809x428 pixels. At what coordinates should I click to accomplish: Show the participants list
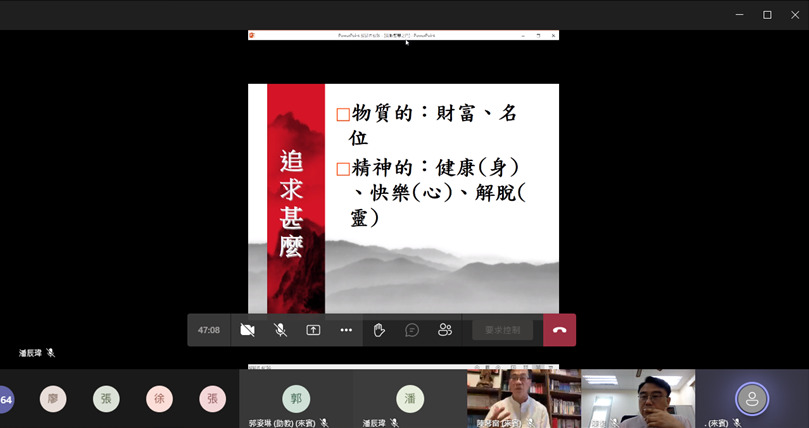[x=445, y=330]
